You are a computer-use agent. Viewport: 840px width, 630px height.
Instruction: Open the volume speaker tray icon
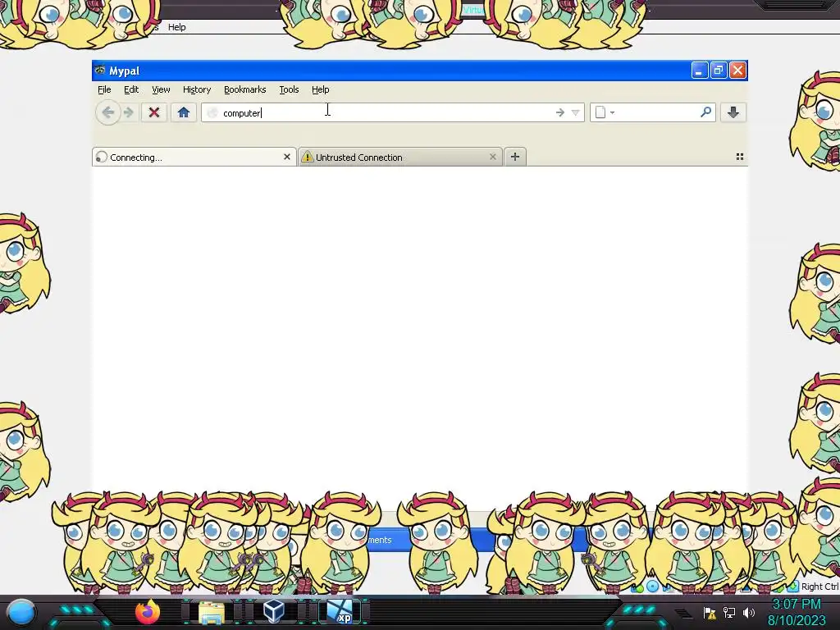coord(749,612)
